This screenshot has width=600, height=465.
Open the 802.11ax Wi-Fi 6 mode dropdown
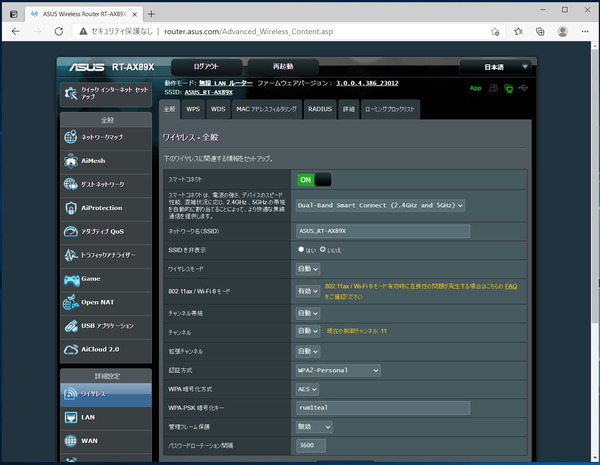point(308,291)
